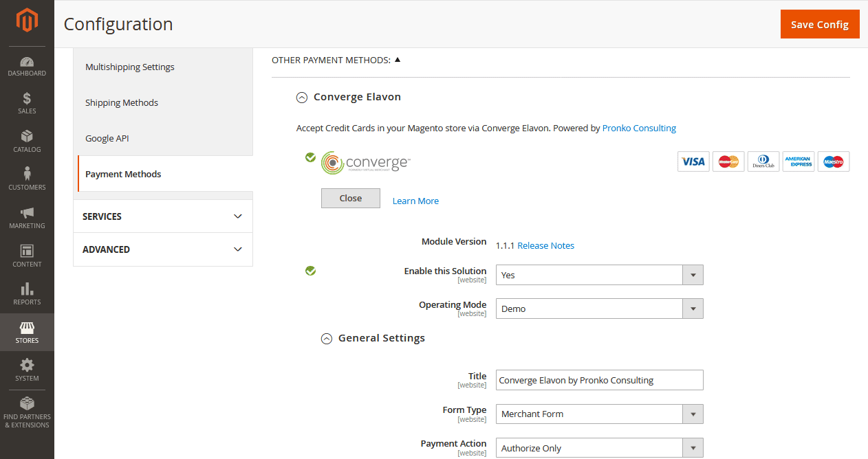Open the Operating Mode dropdown

[x=599, y=309]
